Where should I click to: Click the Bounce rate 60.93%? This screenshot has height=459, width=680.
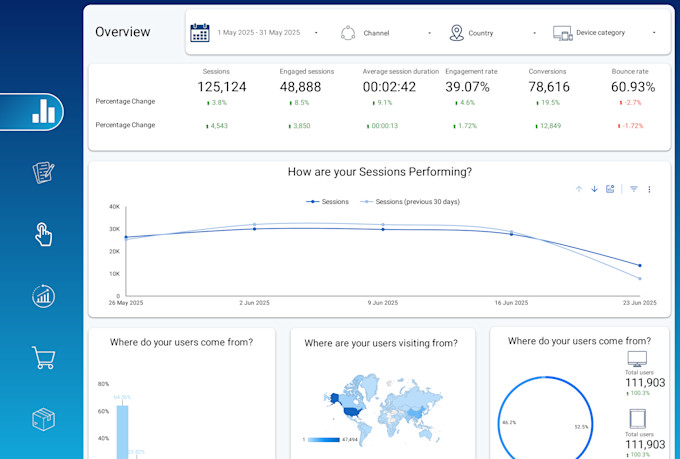pyautogui.click(x=633, y=87)
